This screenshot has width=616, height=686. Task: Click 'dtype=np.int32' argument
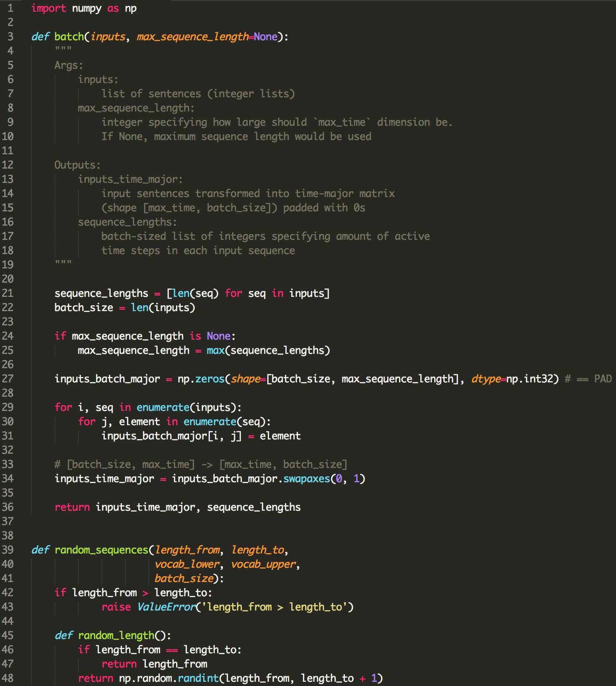[515, 379]
